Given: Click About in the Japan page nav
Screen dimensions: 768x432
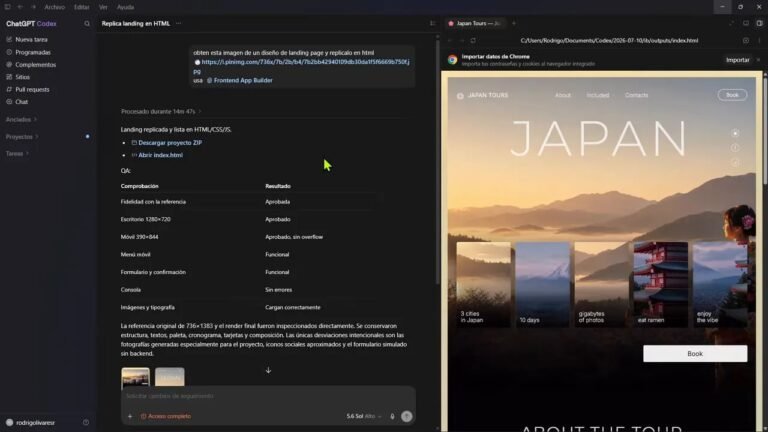Looking at the screenshot, I should point(563,96).
